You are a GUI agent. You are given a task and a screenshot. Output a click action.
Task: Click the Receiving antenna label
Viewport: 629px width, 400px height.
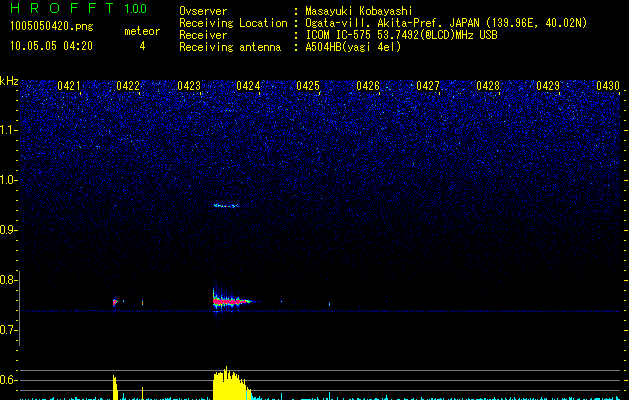coord(230,47)
